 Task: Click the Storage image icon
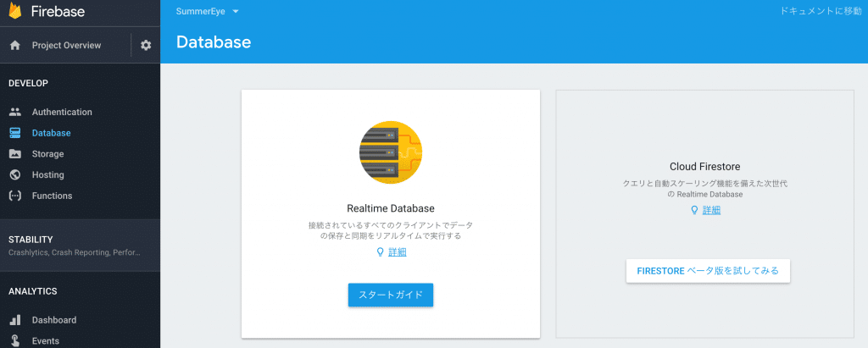tap(15, 154)
